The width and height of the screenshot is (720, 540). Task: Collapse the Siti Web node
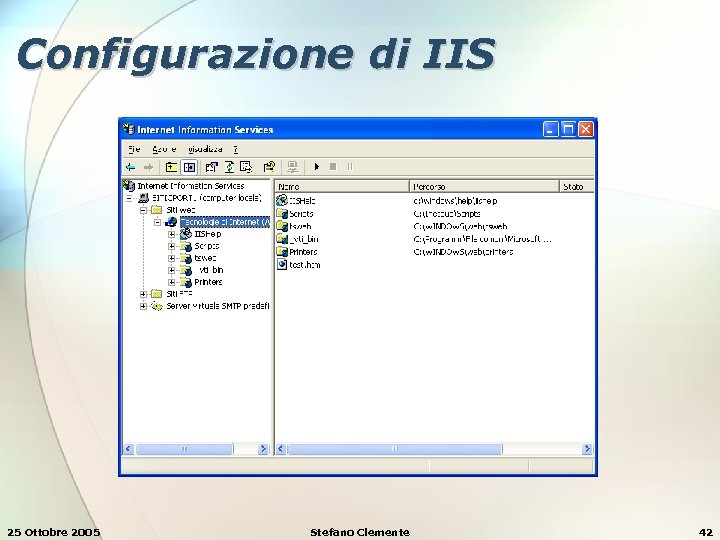143,210
